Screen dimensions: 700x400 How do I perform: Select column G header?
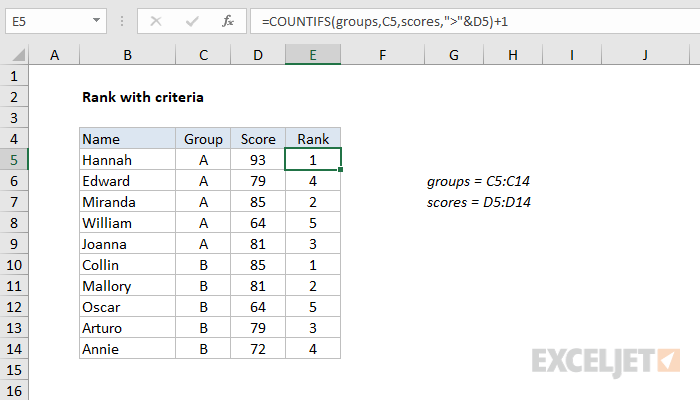pos(454,55)
